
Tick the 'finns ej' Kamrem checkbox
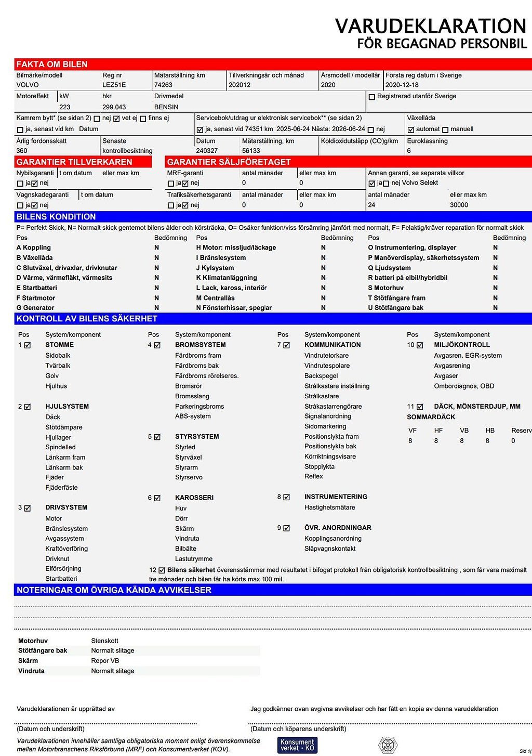point(143,119)
